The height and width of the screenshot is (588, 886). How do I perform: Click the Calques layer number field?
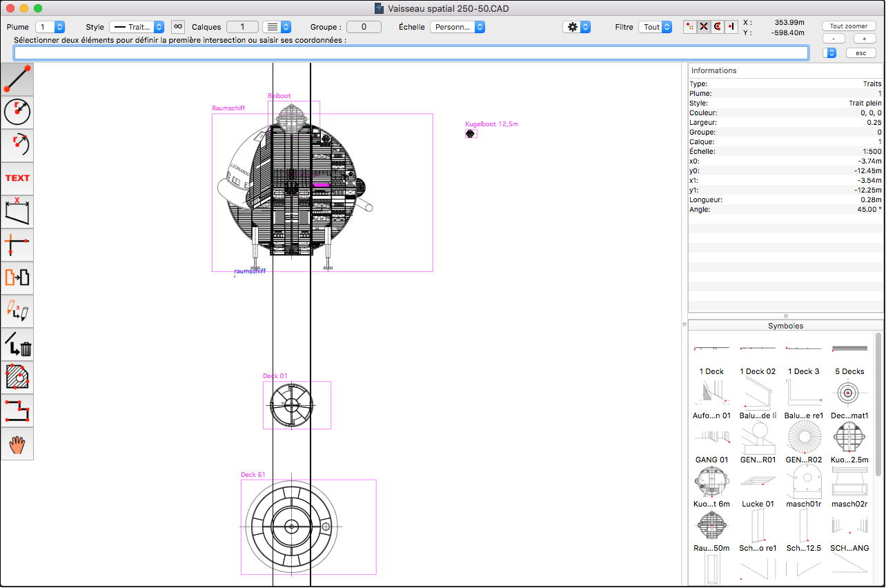pos(242,27)
